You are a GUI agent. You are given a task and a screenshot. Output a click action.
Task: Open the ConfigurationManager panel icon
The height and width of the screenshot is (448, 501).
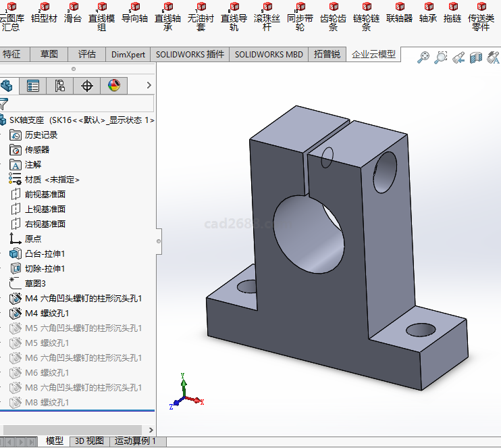click(60, 86)
